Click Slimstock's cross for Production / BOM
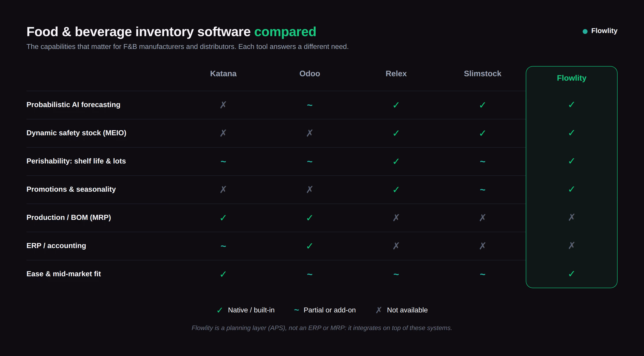This screenshot has height=356, width=644. pyautogui.click(x=483, y=217)
